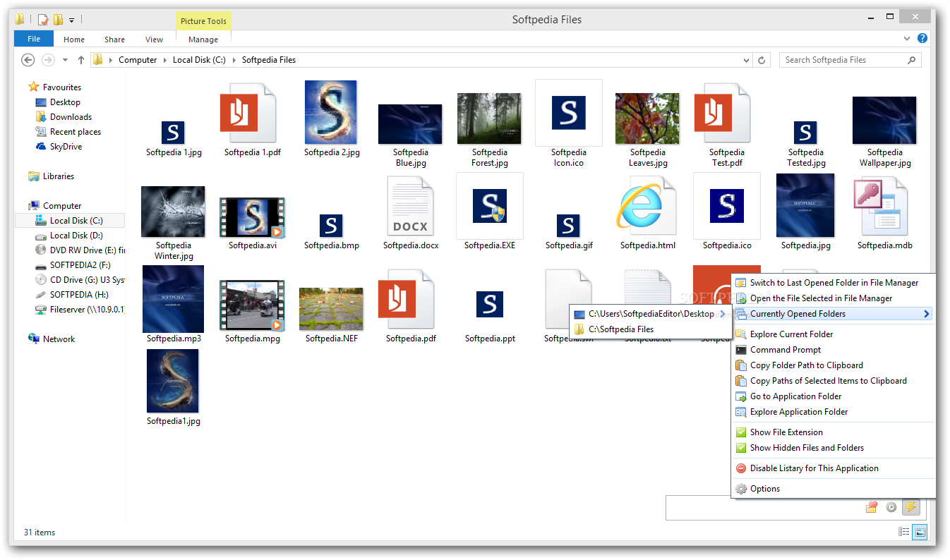Open the File ribbon tab
This screenshot has height=560, width=950.
point(34,39)
